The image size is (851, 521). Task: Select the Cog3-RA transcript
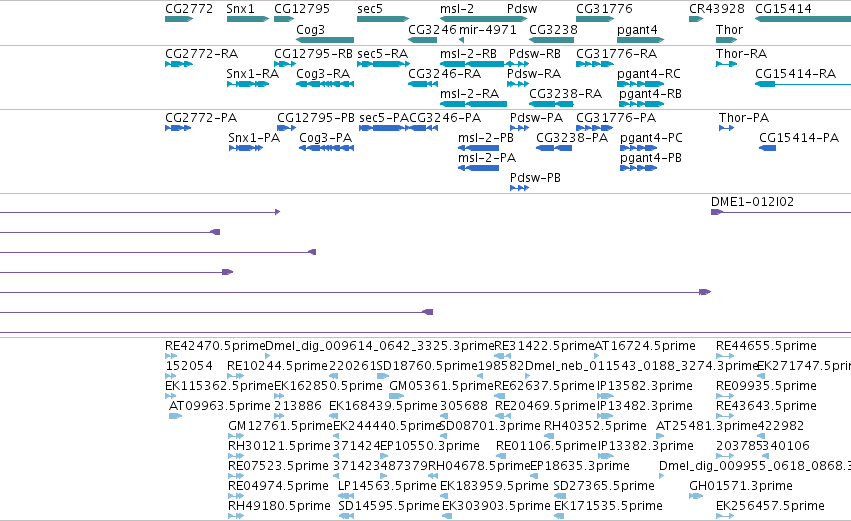click(325, 84)
